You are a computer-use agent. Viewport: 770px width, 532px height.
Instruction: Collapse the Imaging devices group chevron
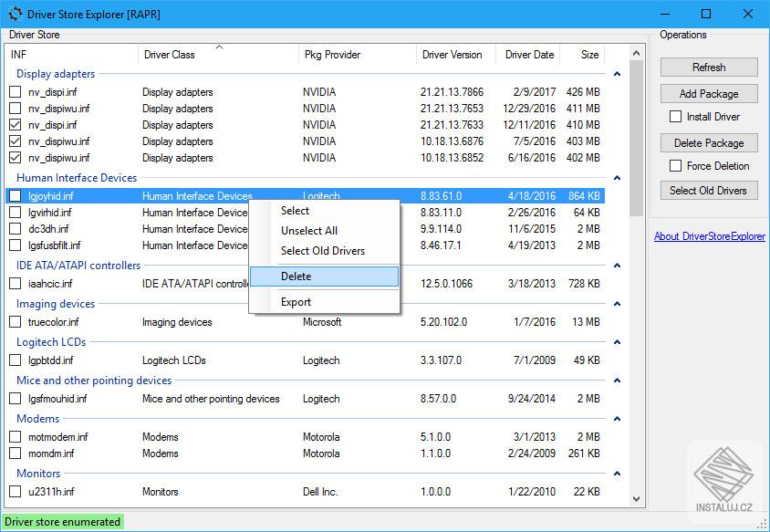[618, 305]
